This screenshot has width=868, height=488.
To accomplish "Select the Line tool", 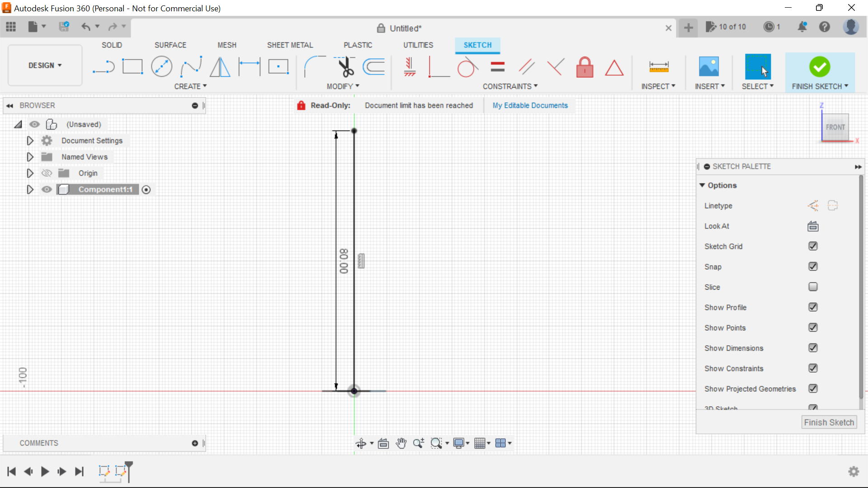I will tap(104, 66).
